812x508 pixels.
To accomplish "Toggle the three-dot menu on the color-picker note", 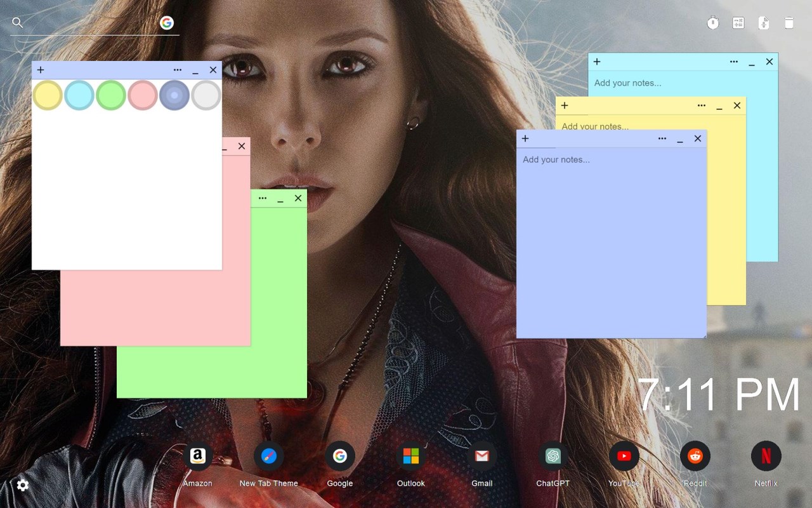I will pyautogui.click(x=178, y=70).
